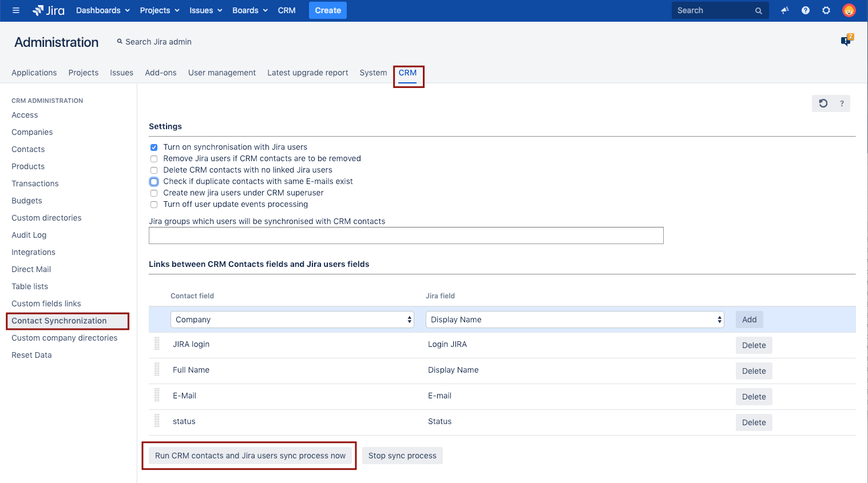
Task: Click the notification speech bubble icon
Action: tap(846, 41)
